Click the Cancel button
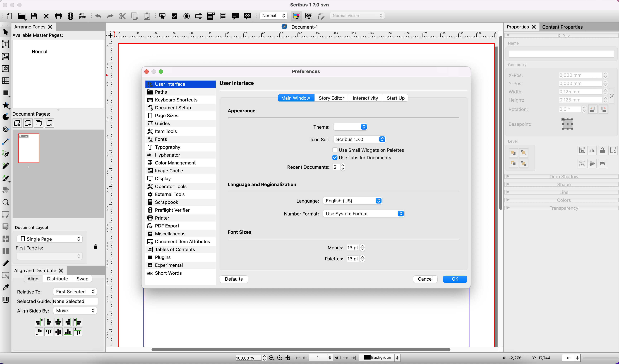This screenshot has height=364, width=619. (425, 279)
